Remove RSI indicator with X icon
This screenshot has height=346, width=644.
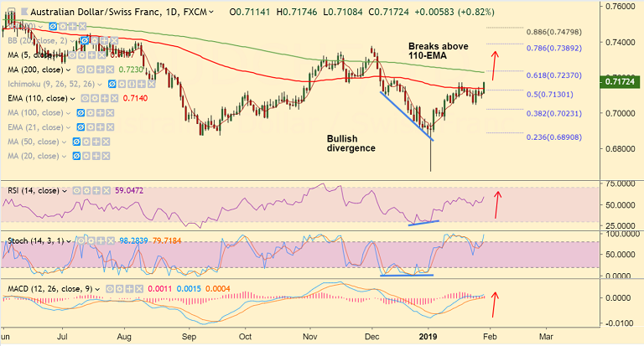coord(106,191)
